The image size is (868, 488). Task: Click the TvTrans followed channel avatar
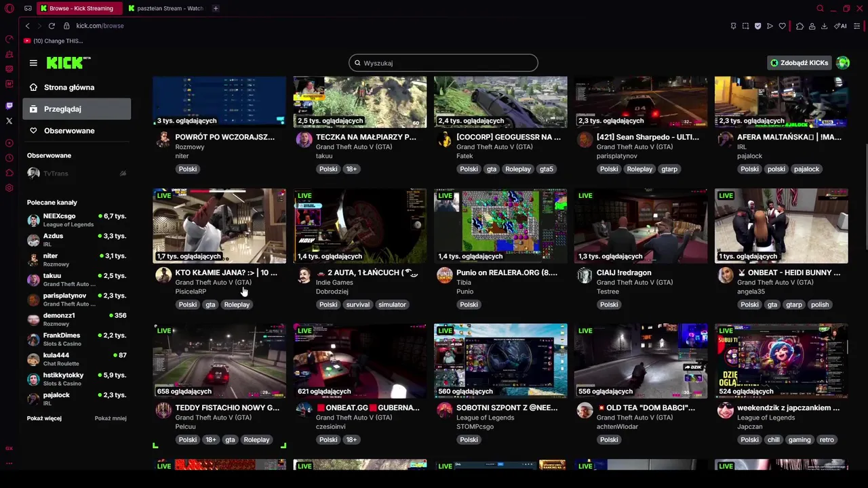[x=33, y=174]
